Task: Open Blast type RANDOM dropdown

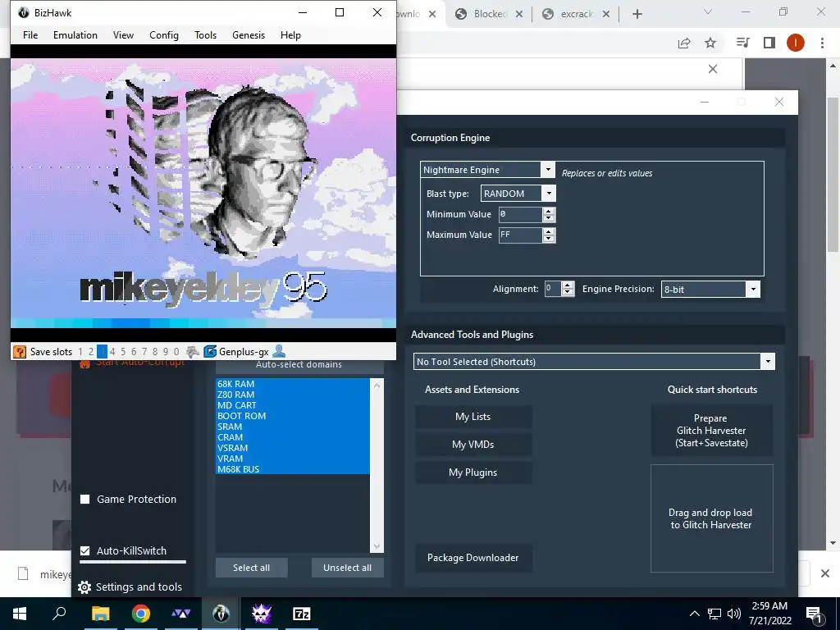Action: (549, 194)
